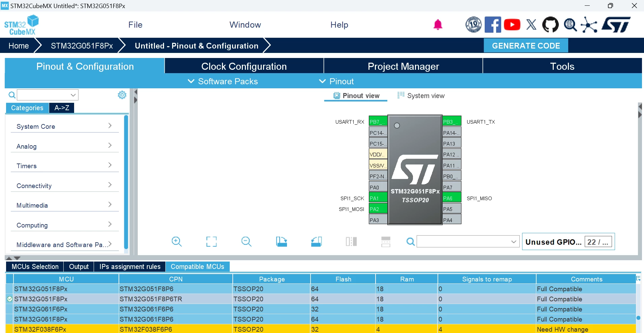Expand the Software Packs menu
The width and height of the screenshot is (644, 333).
pyautogui.click(x=223, y=81)
